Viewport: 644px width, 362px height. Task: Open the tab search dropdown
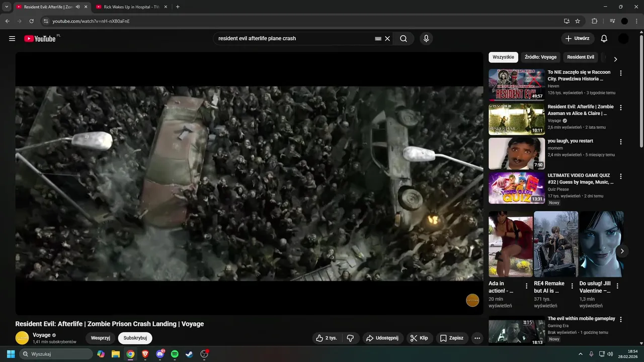coord(7,7)
